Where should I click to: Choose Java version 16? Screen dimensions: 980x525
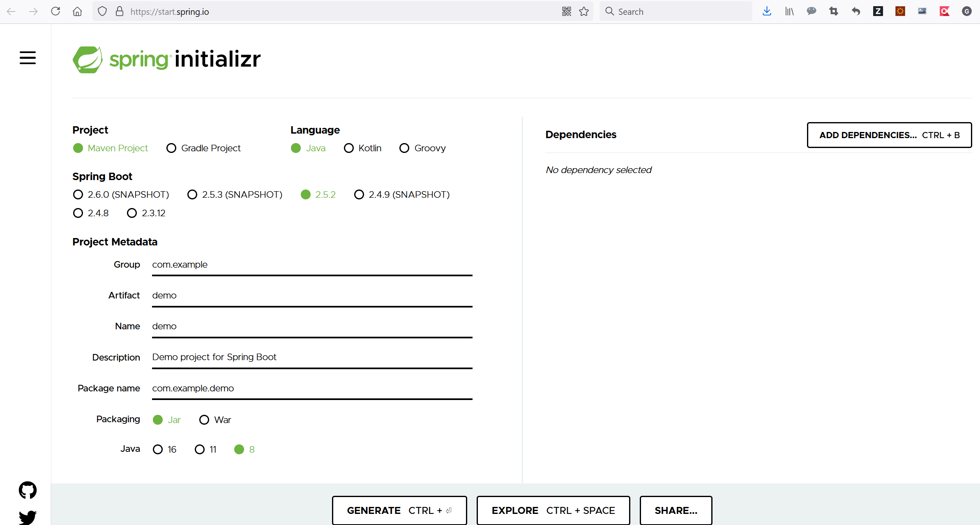pos(165,449)
